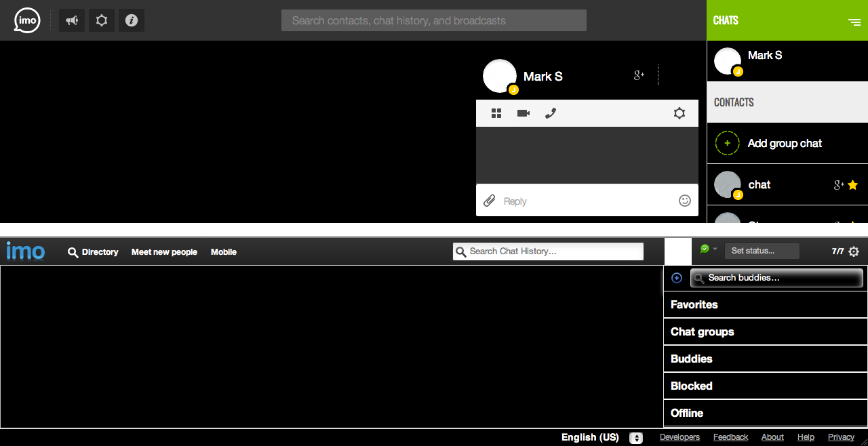Image resolution: width=868 pixels, height=446 pixels.
Task: Open chat options gear in Mark S window
Action: click(x=679, y=113)
